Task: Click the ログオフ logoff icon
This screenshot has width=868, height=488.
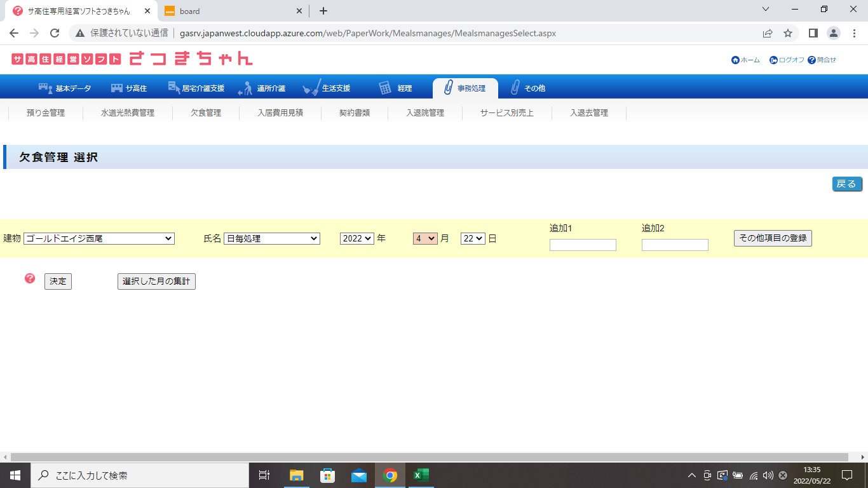Action: tap(773, 60)
